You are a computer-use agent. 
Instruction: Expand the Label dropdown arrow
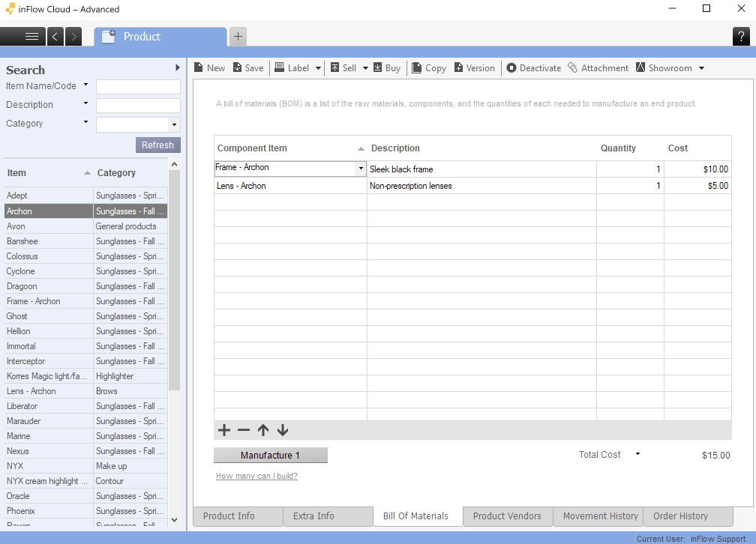318,68
